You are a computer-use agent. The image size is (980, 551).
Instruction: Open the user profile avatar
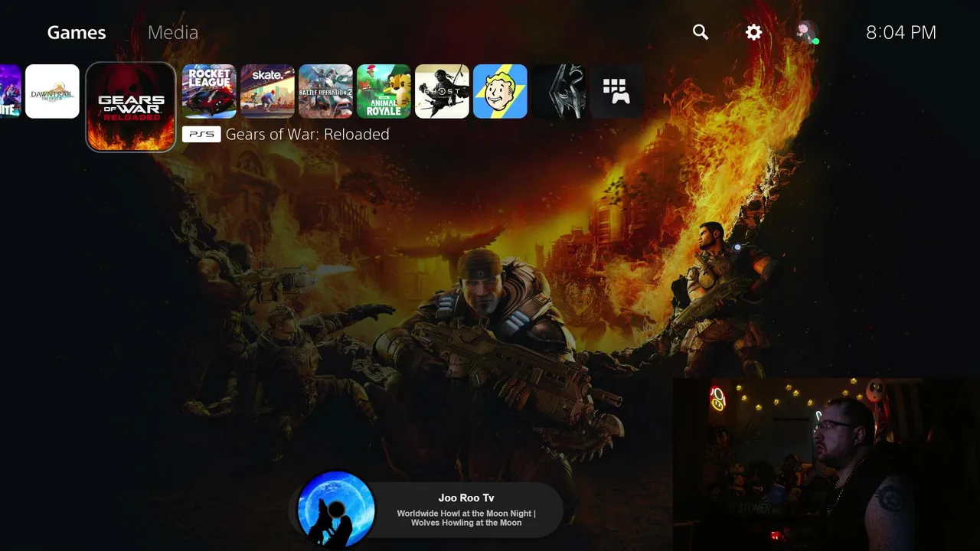pos(806,31)
